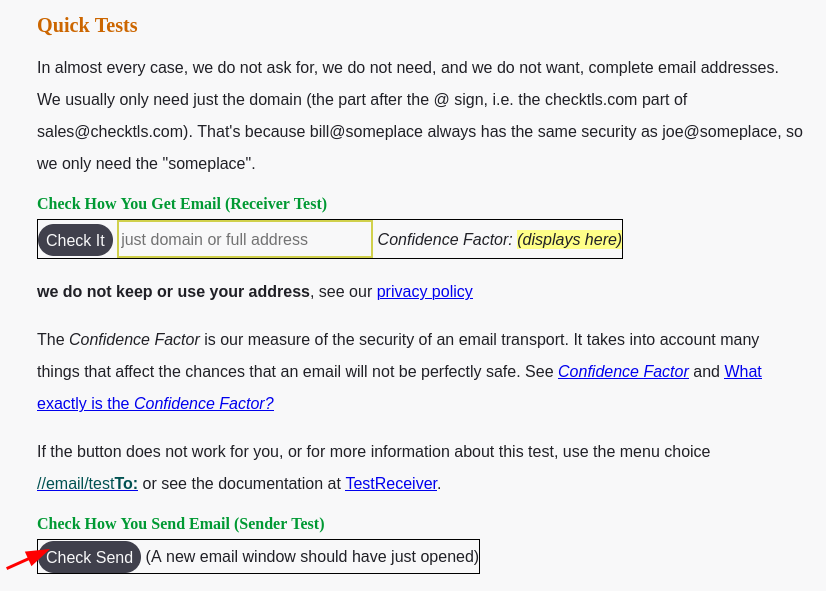
Task: Select the Quick Tests heading
Action: (87, 25)
